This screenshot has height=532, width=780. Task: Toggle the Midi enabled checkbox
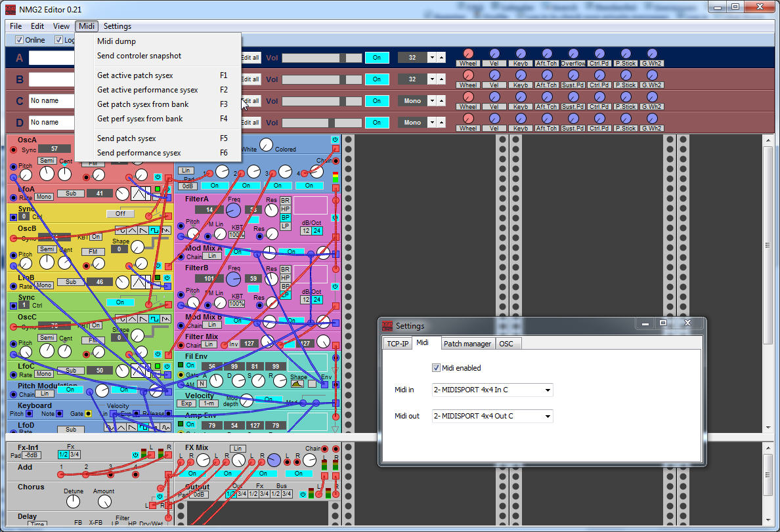[x=436, y=368]
